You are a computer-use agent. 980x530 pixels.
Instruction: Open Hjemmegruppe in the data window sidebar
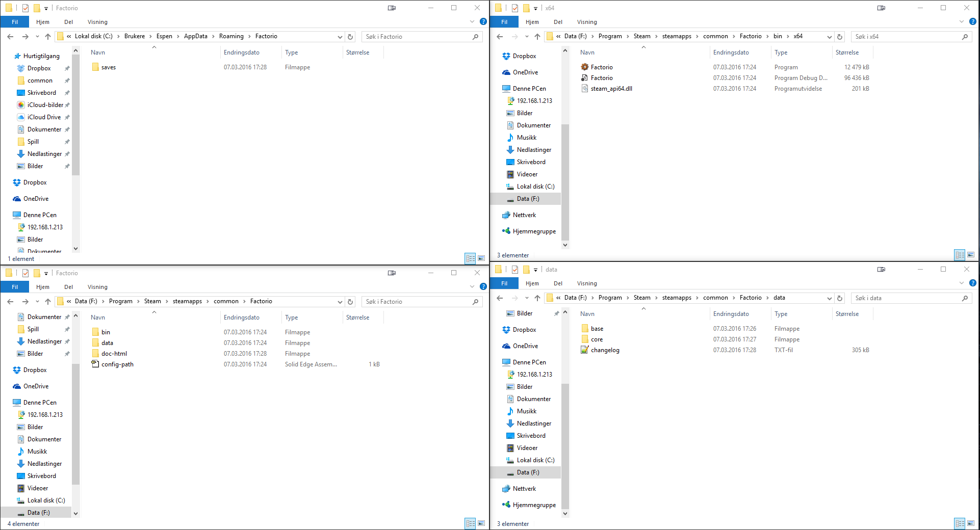click(534, 505)
